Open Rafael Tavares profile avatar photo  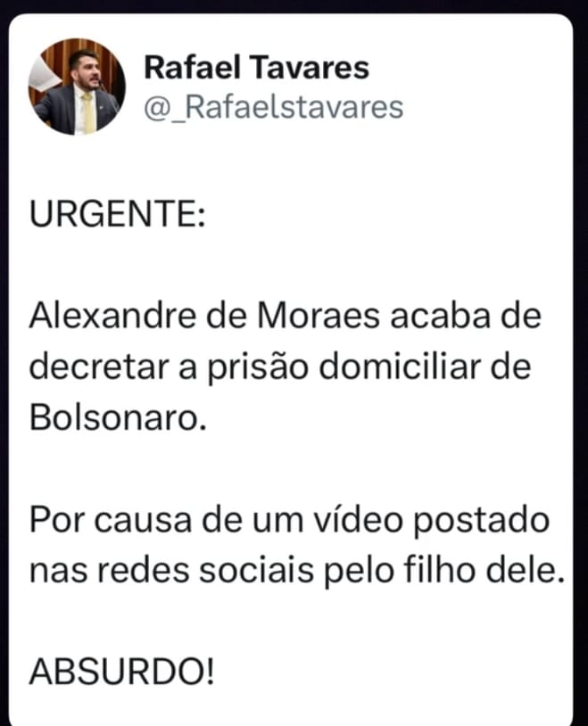77,87
